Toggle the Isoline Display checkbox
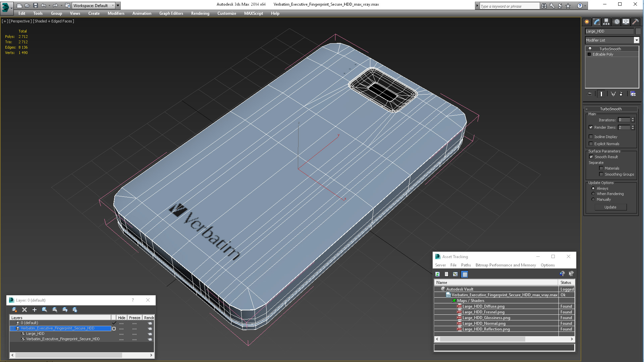The height and width of the screenshot is (362, 644). click(x=591, y=136)
